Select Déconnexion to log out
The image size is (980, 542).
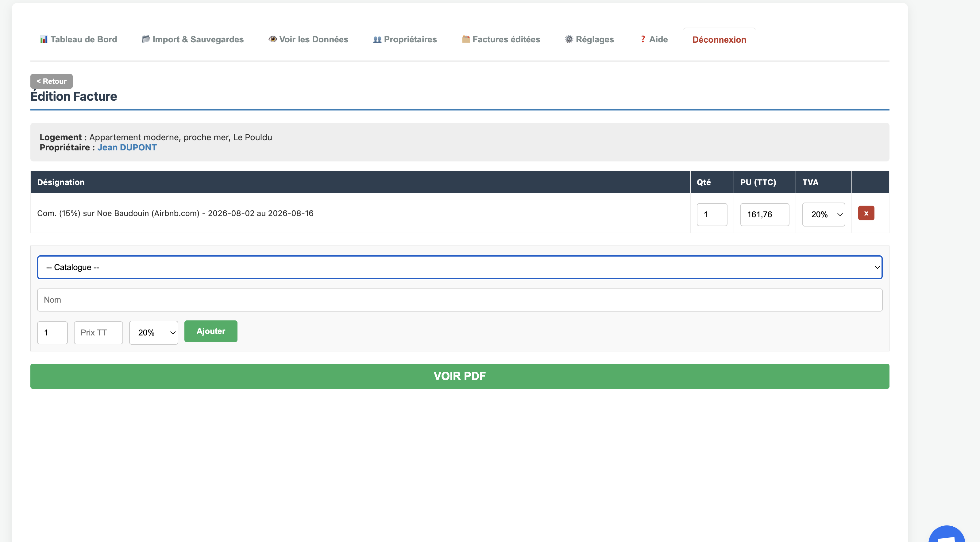719,39
